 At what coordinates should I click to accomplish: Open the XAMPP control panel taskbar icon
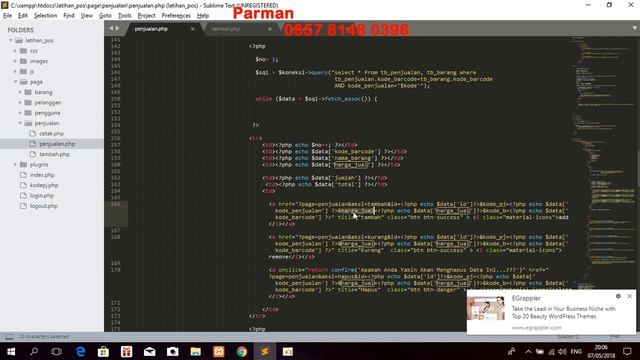click(219, 351)
